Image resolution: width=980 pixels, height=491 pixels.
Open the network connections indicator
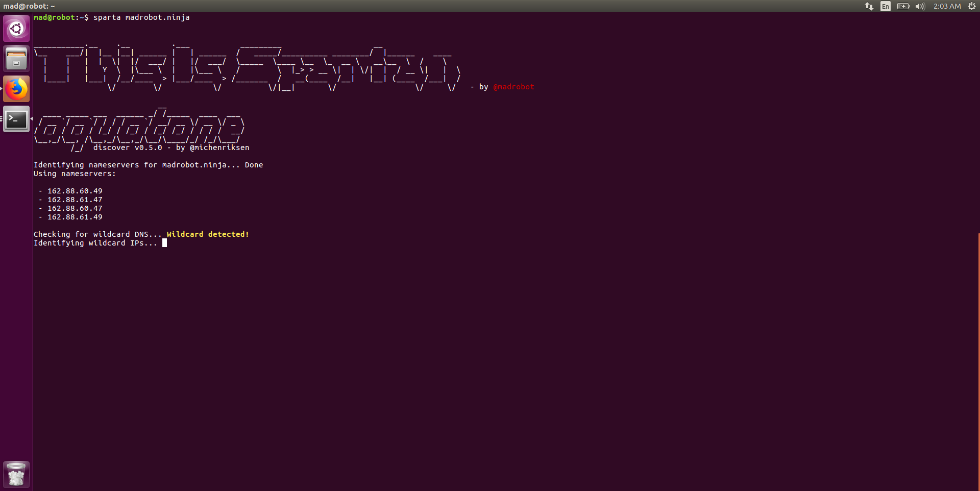point(869,6)
